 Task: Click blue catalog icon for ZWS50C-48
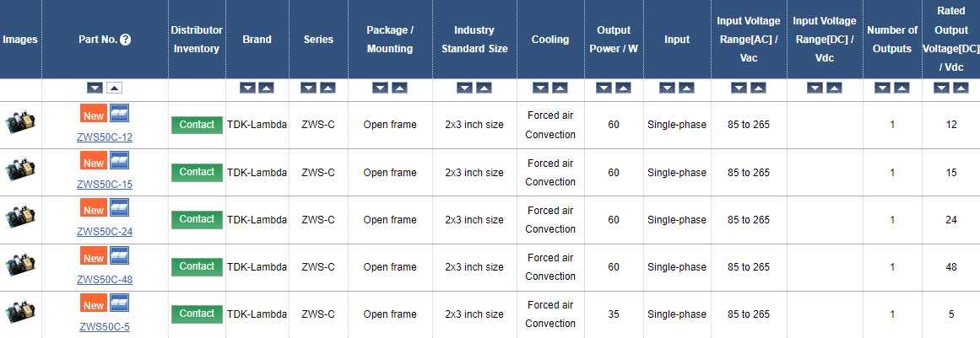[119, 255]
